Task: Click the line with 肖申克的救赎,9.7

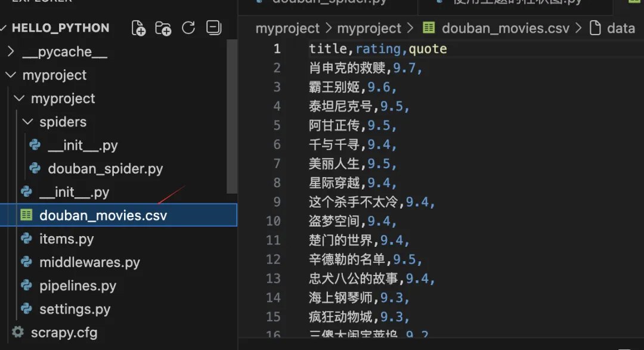Action: [366, 68]
